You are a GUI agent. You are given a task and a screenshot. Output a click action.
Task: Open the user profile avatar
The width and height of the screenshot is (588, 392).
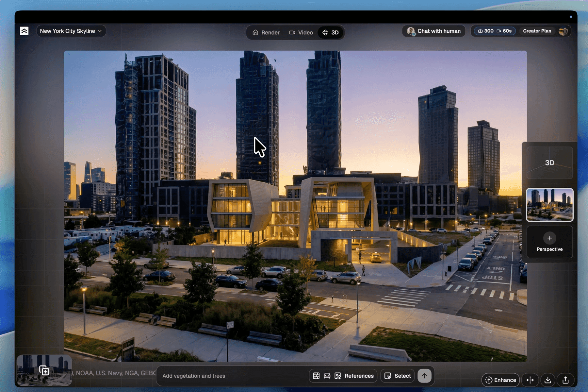point(563,31)
